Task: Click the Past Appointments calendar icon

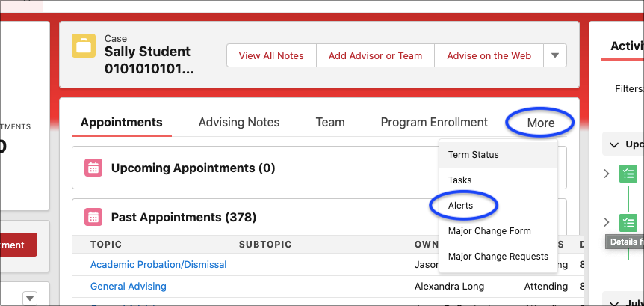Action: 93,218
